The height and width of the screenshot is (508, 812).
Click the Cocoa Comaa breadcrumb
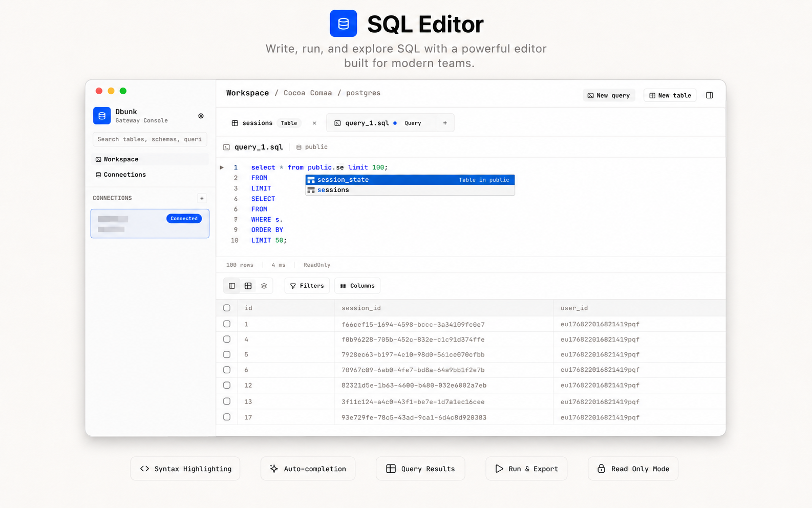point(308,93)
